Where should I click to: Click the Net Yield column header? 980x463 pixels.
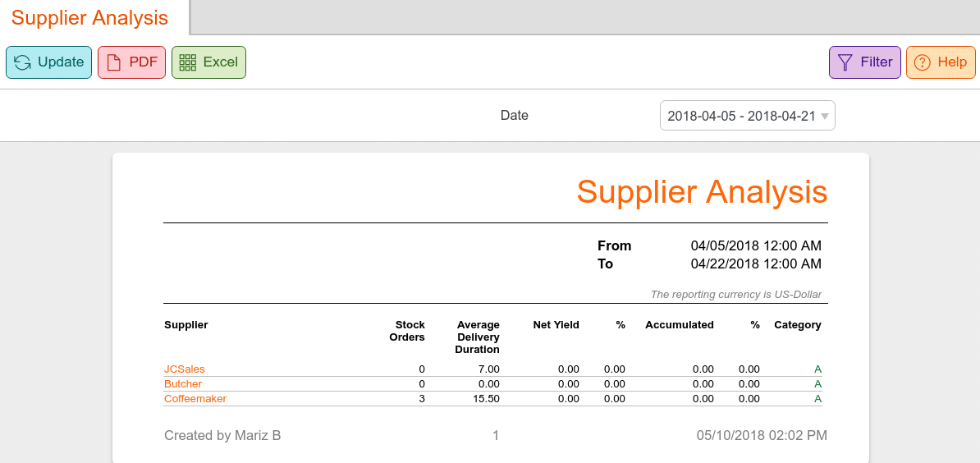click(556, 325)
